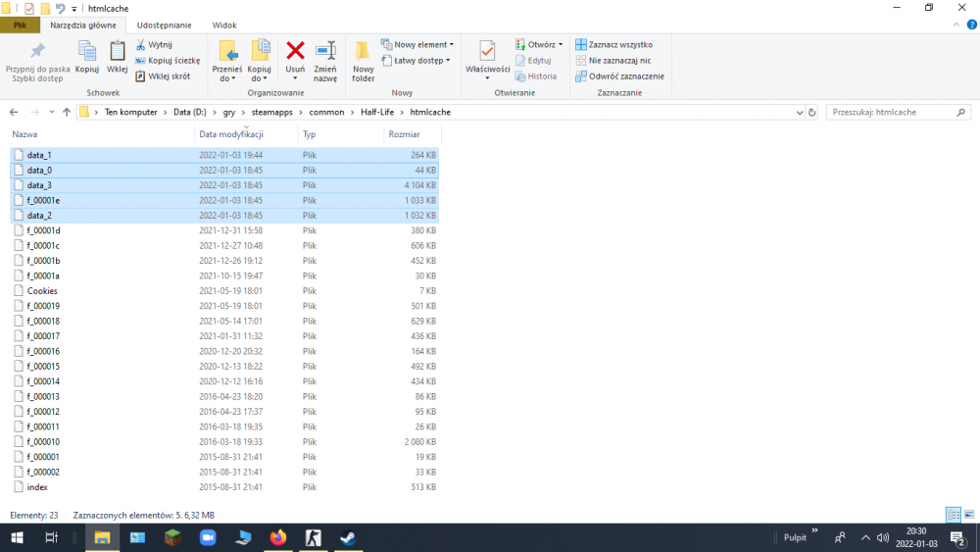980x552 pixels.
Task: Switch to the Widok tab
Action: pyautogui.click(x=224, y=25)
